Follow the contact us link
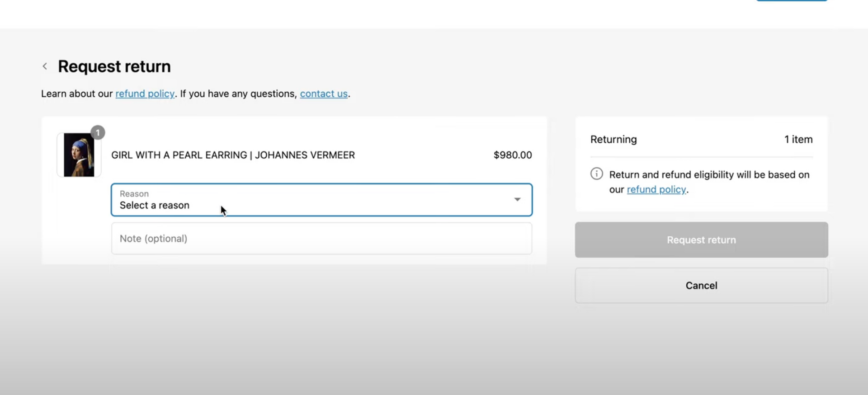Screen dimensions: 868x395 [x=324, y=94]
